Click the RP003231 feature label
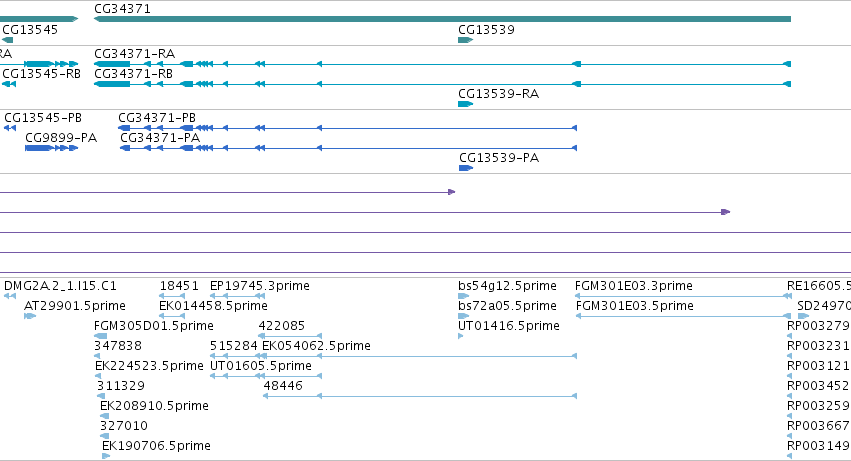 tap(818, 346)
